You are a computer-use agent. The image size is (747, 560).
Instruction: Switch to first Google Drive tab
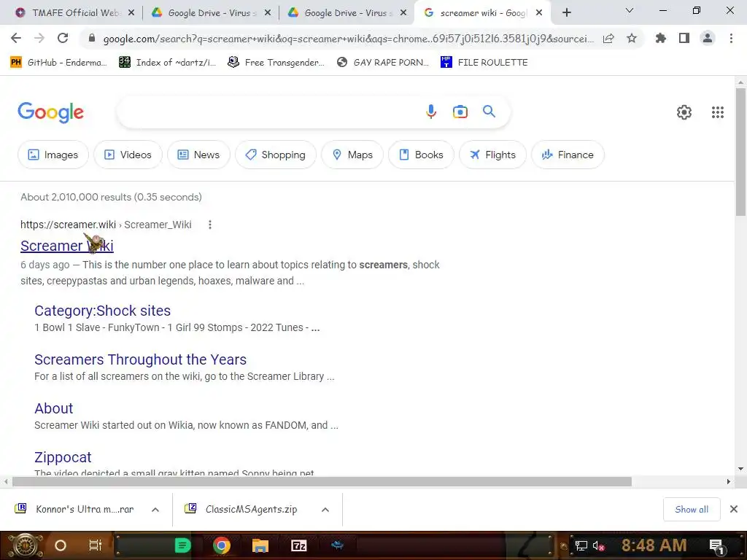pos(211,13)
